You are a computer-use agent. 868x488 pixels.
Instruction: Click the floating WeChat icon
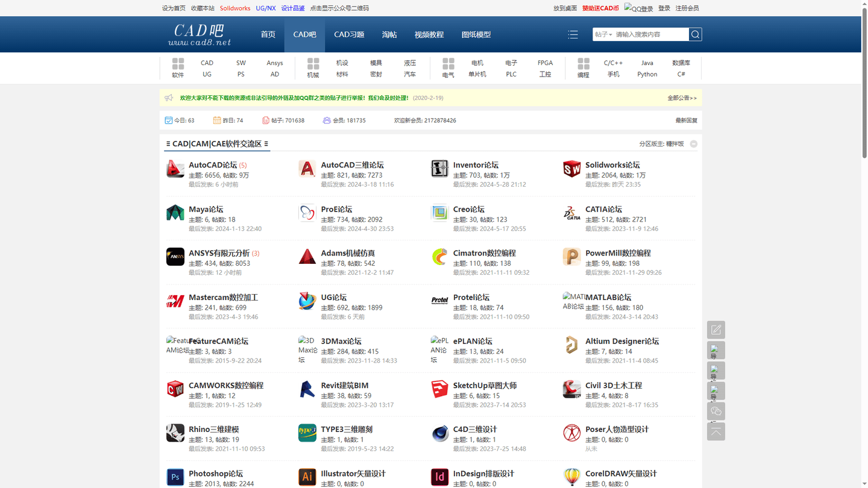(x=716, y=411)
